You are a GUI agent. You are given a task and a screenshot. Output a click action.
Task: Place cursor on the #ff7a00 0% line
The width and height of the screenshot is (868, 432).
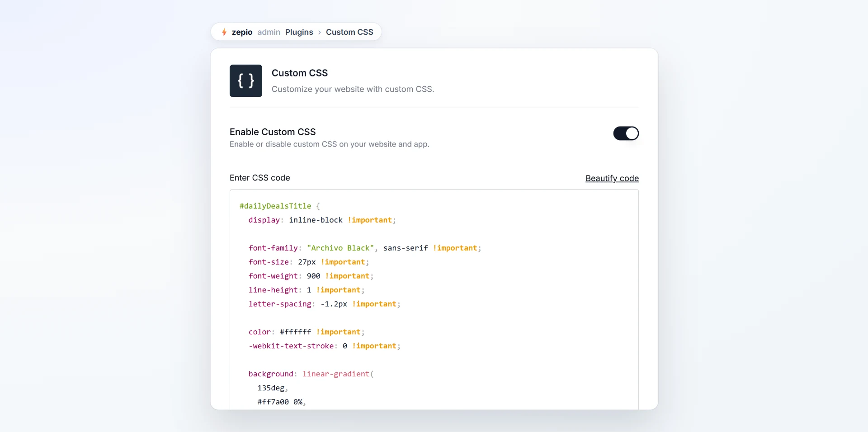[x=282, y=402]
